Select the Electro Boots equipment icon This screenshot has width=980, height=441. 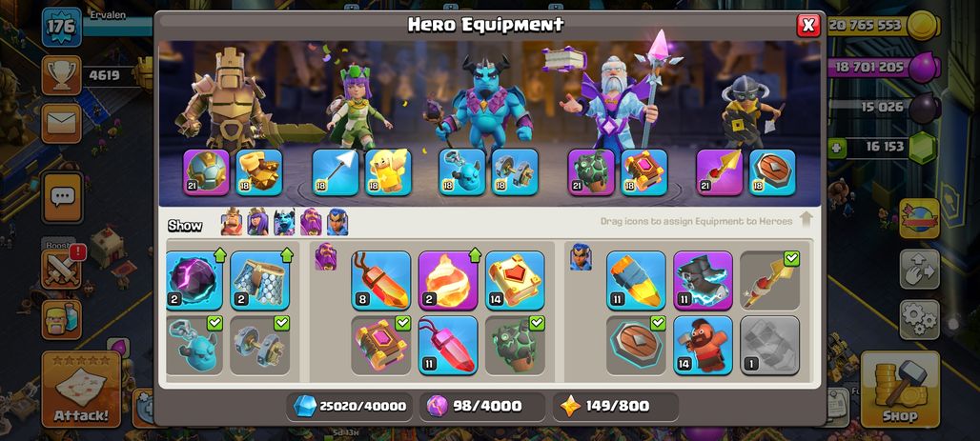(x=704, y=280)
